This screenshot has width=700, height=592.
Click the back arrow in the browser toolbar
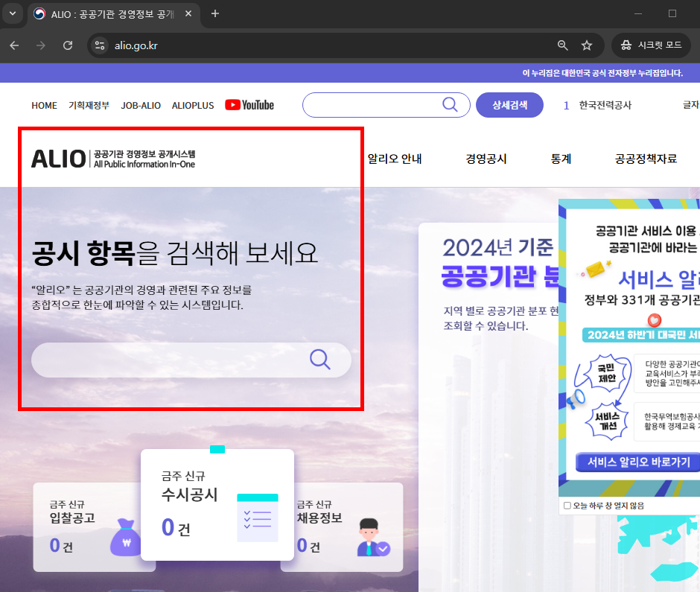tap(16, 45)
